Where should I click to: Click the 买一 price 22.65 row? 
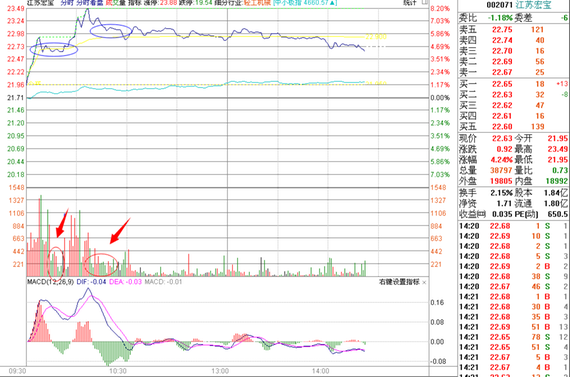pyautogui.click(x=513, y=84)
